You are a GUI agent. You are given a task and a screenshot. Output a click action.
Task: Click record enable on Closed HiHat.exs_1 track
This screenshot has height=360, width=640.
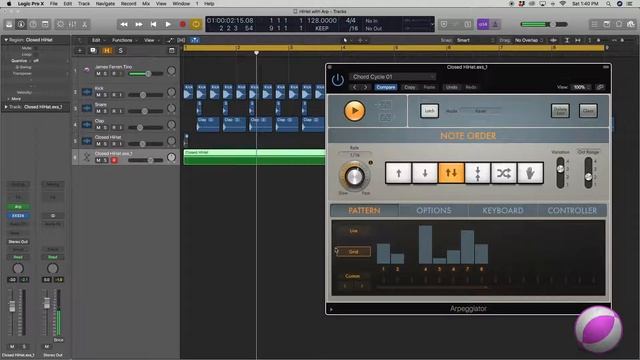coord(114,160)
